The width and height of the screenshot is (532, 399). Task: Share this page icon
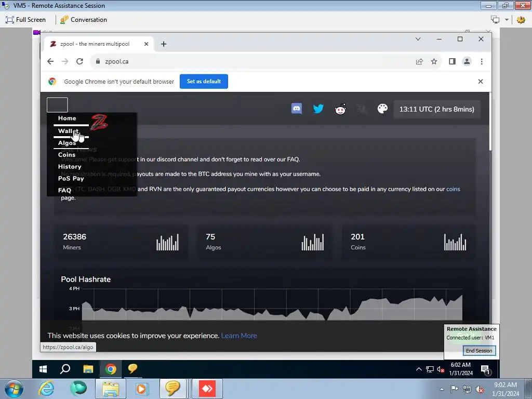coord(419,61)
